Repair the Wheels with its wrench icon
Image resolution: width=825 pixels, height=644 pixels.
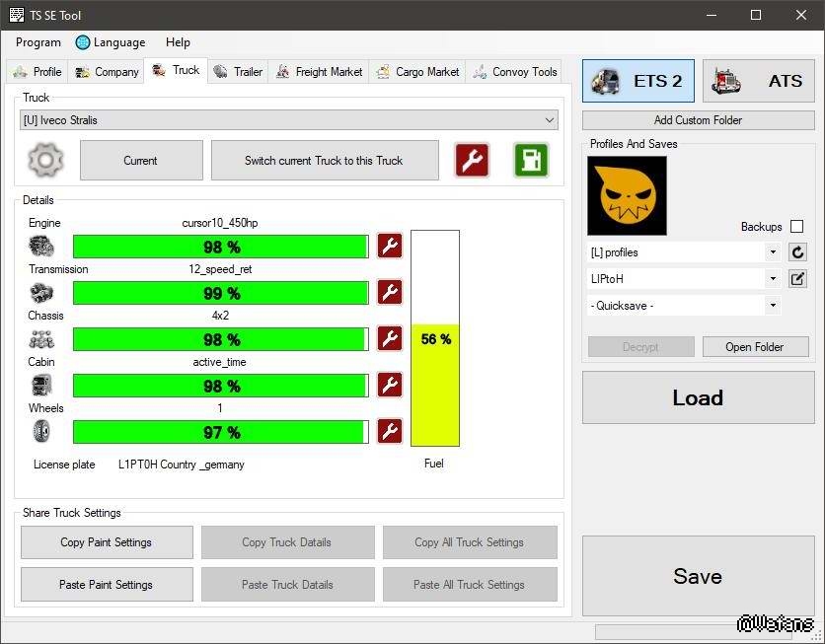pos(390,431)
